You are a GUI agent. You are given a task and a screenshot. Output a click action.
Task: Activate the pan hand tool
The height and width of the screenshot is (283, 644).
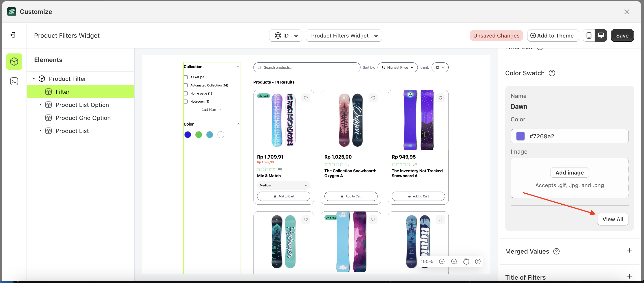pyautogui.click(x=466, y=261)
